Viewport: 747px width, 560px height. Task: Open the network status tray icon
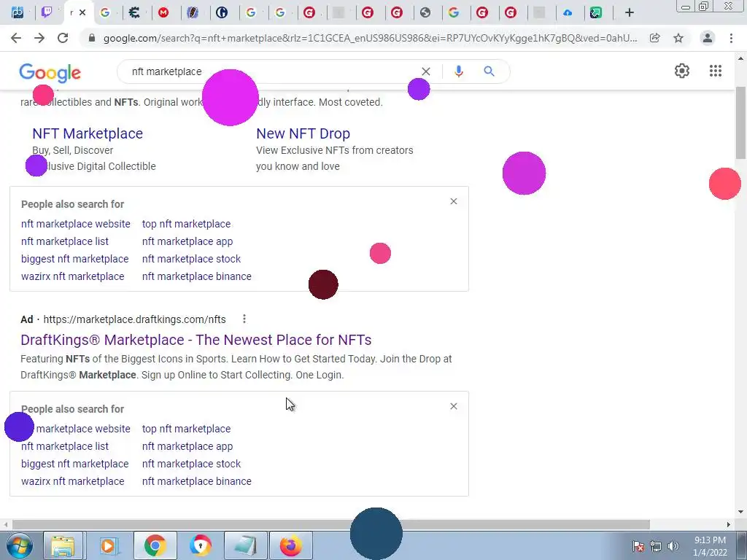656,546
